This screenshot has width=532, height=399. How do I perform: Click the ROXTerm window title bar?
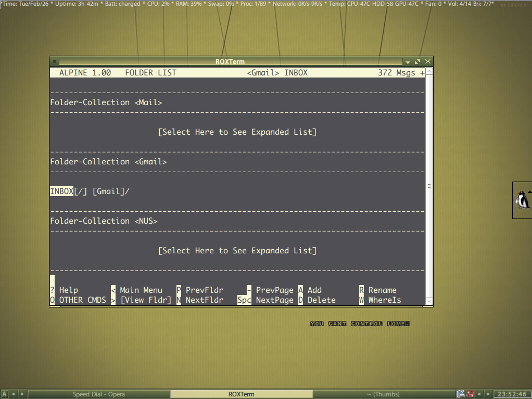pyautogui.click(x=230, y=61)
